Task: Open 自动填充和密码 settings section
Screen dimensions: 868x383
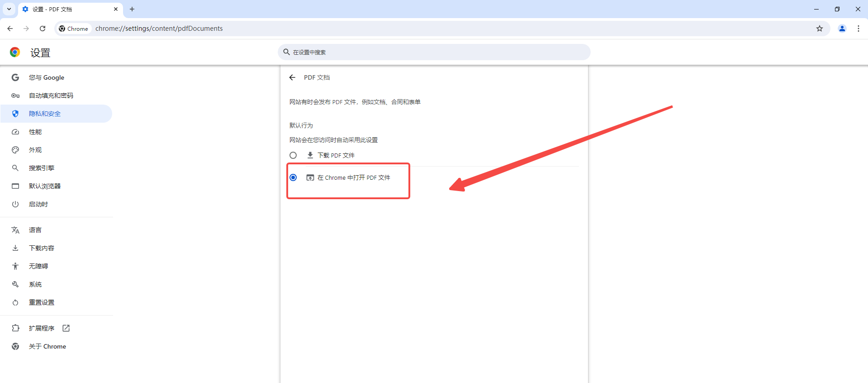Action: (x=57, y=96)
